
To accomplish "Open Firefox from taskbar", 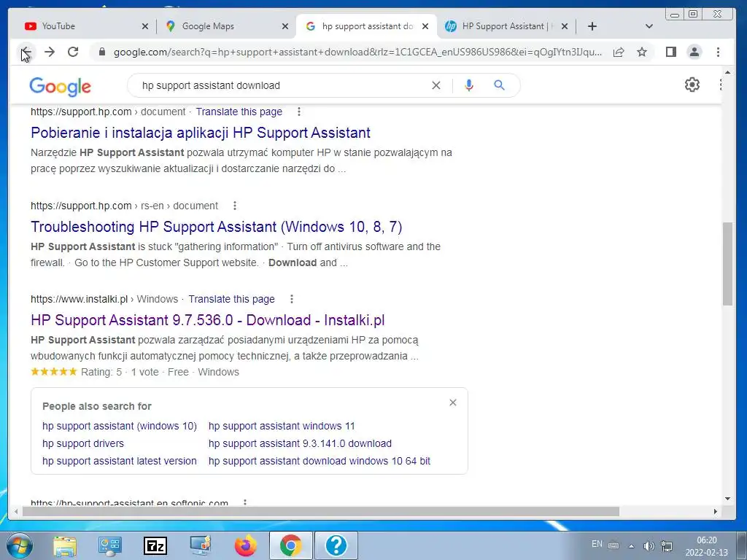I will tap(246, 545).
